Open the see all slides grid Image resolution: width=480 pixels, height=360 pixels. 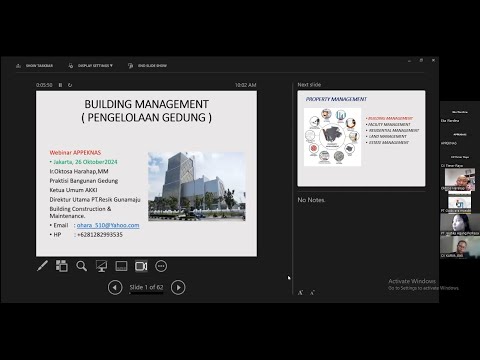pos(62,266)
